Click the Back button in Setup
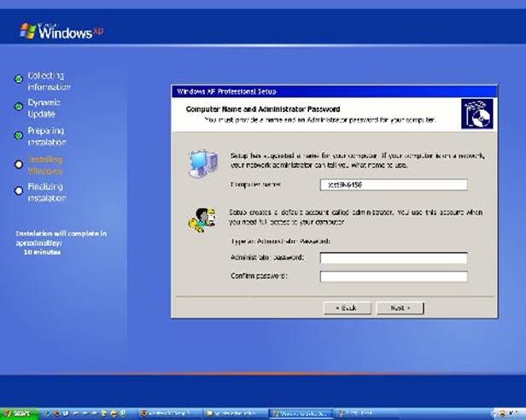 [348, 308]
